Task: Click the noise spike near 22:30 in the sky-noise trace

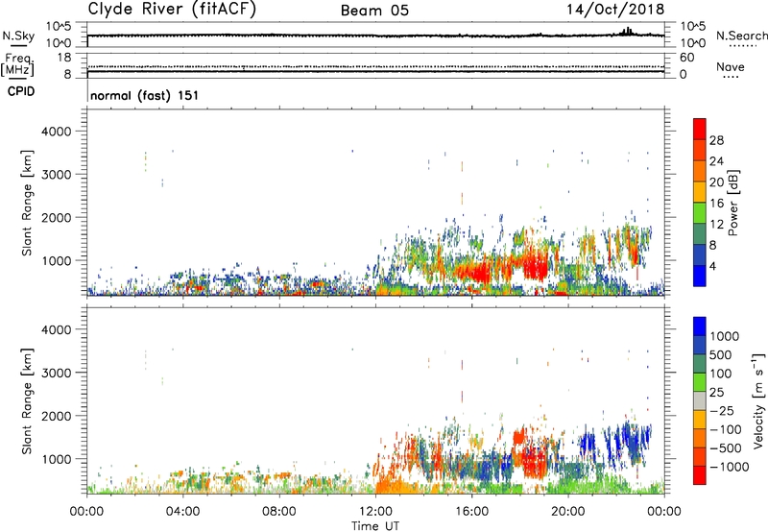Action: point(627,31)
